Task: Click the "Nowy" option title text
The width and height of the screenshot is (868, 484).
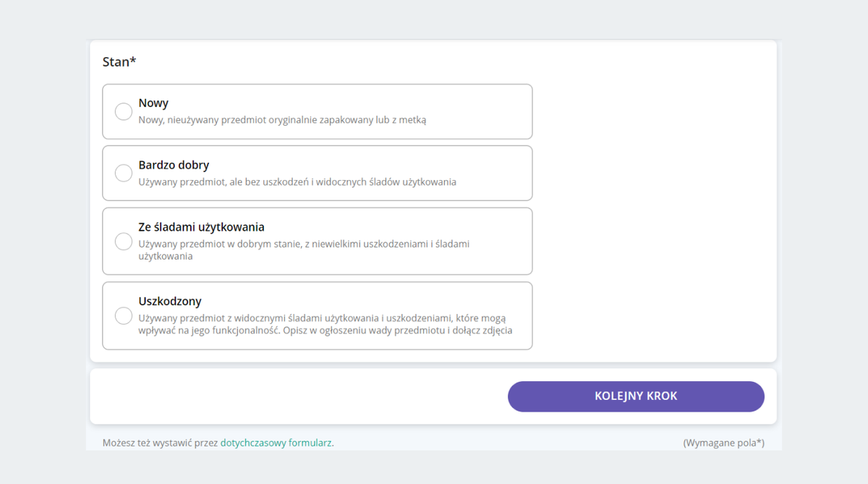Action: 153,103
